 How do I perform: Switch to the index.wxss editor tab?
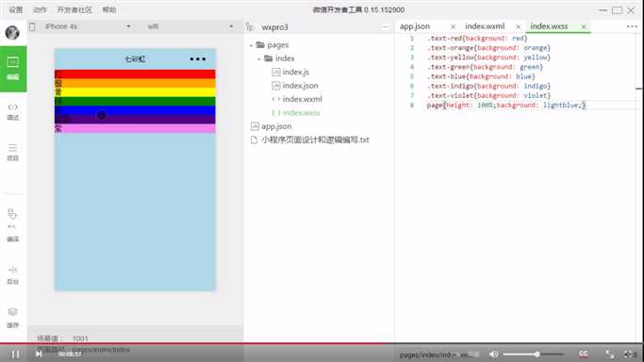point(549,26)
